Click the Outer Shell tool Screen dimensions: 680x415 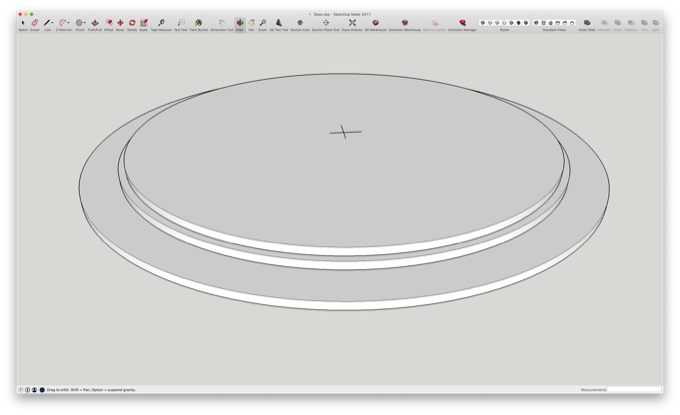pyautogui.click(x=587, y=23)
